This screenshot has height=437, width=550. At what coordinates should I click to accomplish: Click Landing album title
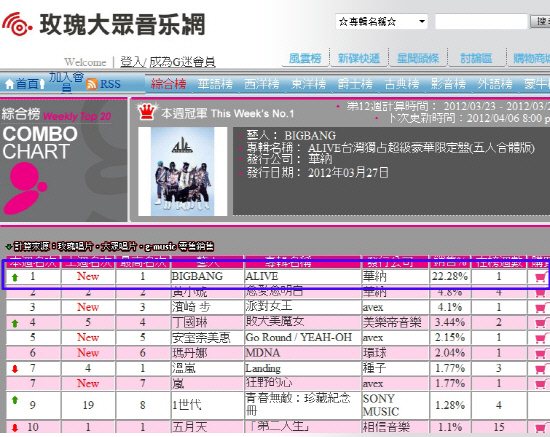pyautogui.click(x=263, y=368)
